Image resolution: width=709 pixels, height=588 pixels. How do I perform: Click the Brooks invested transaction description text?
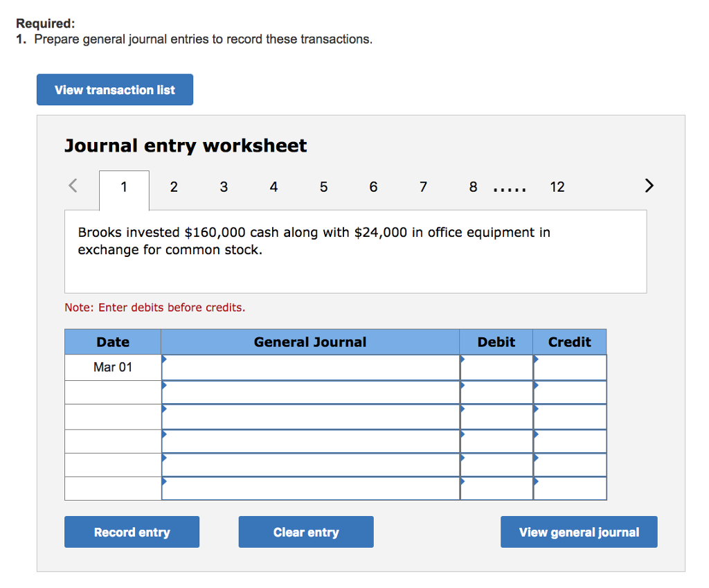coord(314,241)
